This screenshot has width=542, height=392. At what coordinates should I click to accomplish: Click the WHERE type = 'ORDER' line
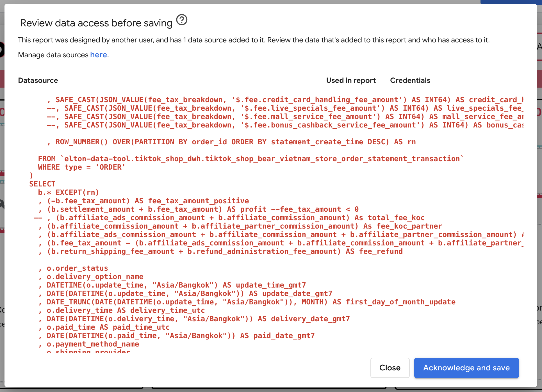82,167
